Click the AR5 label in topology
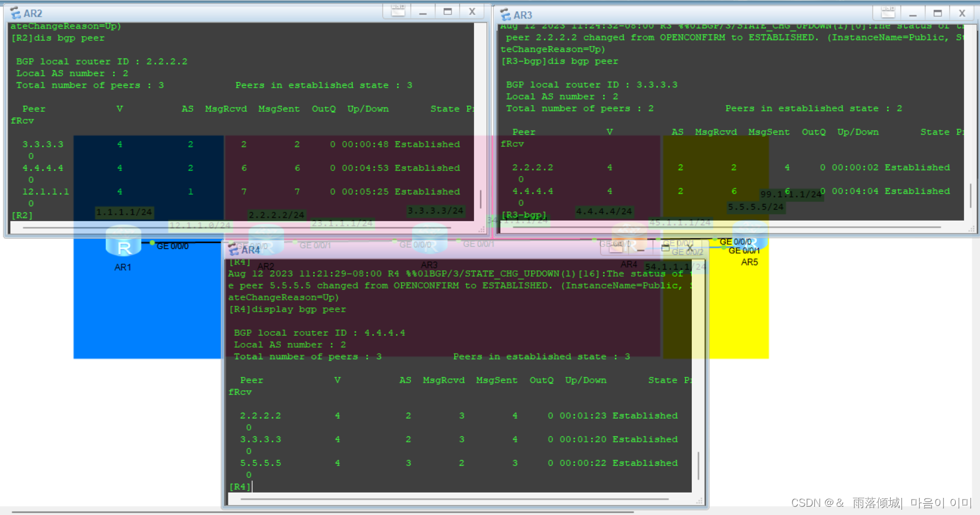 click(x=749, y=262)
